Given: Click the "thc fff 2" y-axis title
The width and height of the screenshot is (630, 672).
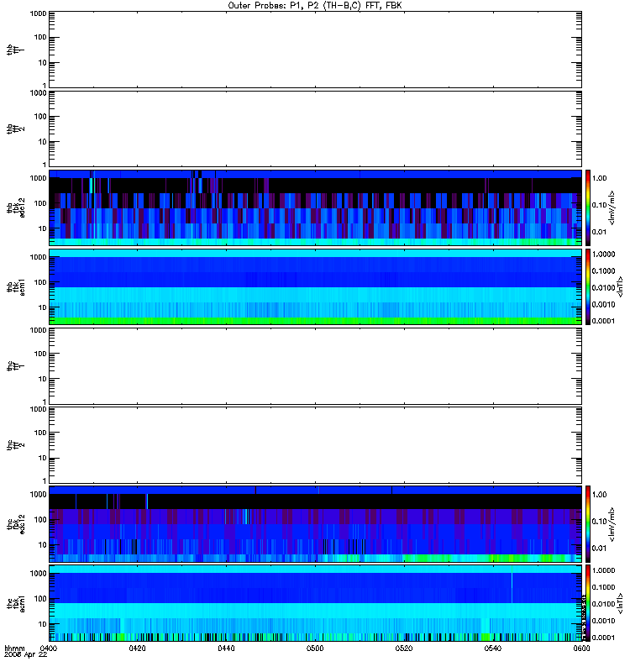Looking at the screenshot, I should [16, 445].
